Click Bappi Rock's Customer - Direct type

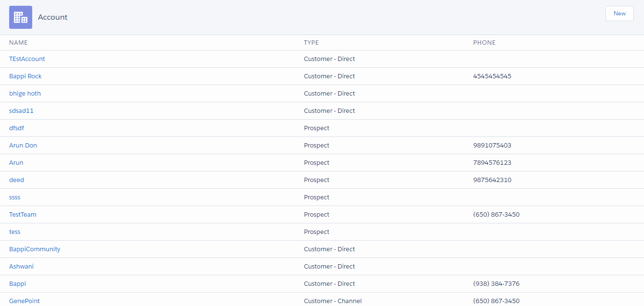(329, 76)
